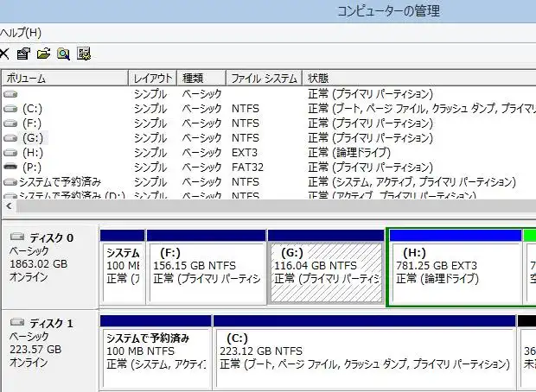Click the dark removable drive icon beside (P:)
The width and height of the screenshot is (536, 392).
(x=10, y=167)
